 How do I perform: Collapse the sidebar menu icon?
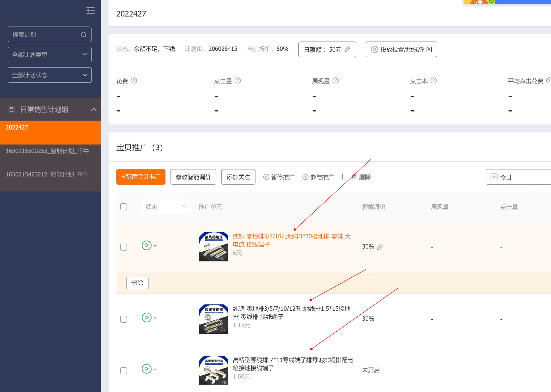click(90, 10)
